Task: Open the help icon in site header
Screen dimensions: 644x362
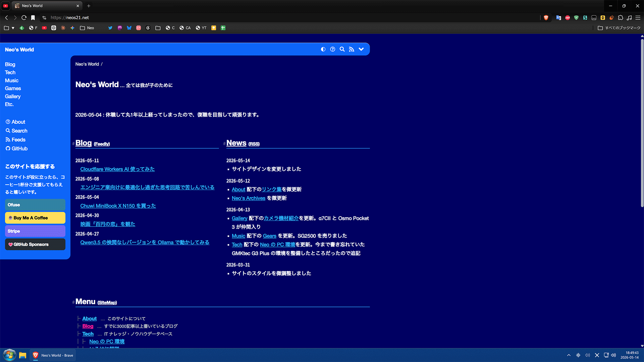Action: (x=332, y=49)
